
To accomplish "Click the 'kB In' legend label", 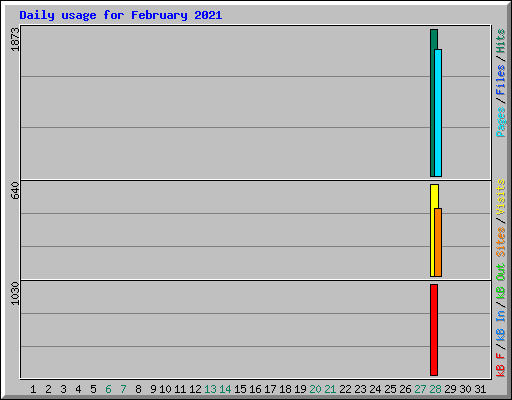I will tap(500, 326).
